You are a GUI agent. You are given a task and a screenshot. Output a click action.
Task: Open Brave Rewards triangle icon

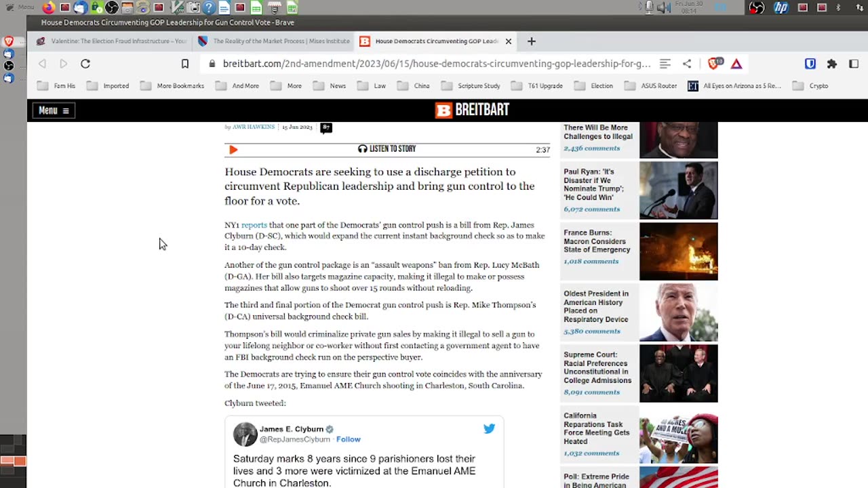pos(736,64)
